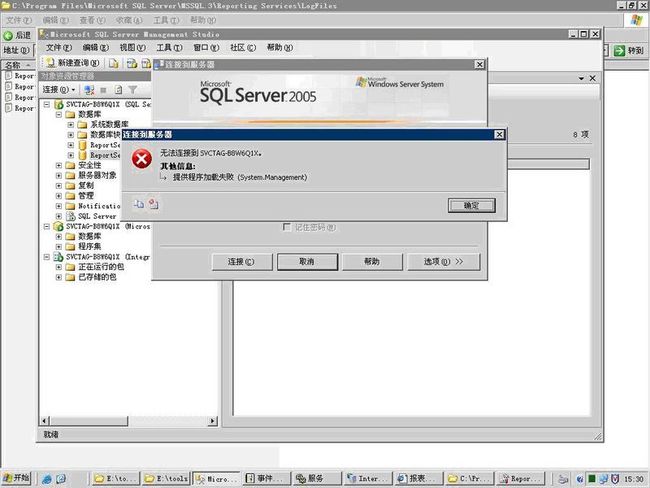Collapse the first SVCTAG-B8W6Q1X SQL Server node
The width and height of the screenshot is (650, 488).
tap(47, 104)
